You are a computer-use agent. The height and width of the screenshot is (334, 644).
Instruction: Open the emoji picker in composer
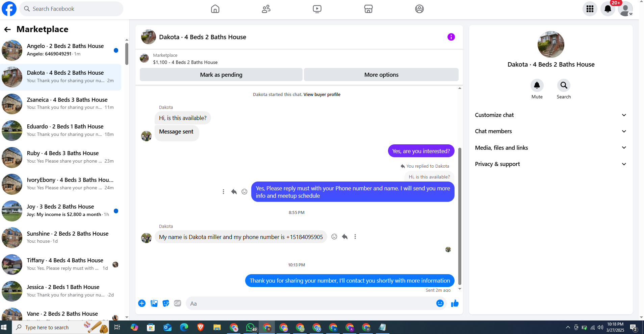tap(440, 303)
